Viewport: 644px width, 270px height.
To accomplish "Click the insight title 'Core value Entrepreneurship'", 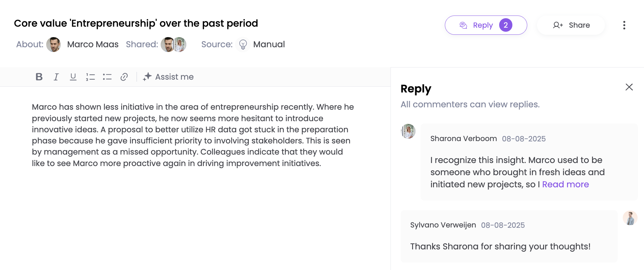I will click(x=136, y=23).
